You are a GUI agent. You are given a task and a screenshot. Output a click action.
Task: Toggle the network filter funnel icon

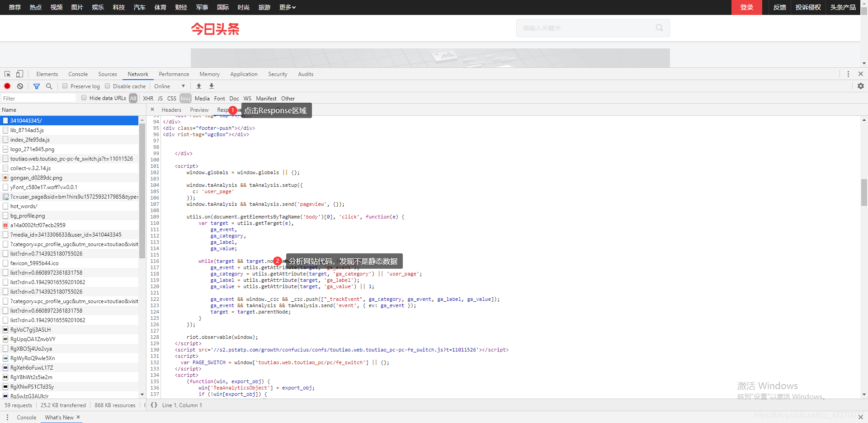tap(37, 86)
